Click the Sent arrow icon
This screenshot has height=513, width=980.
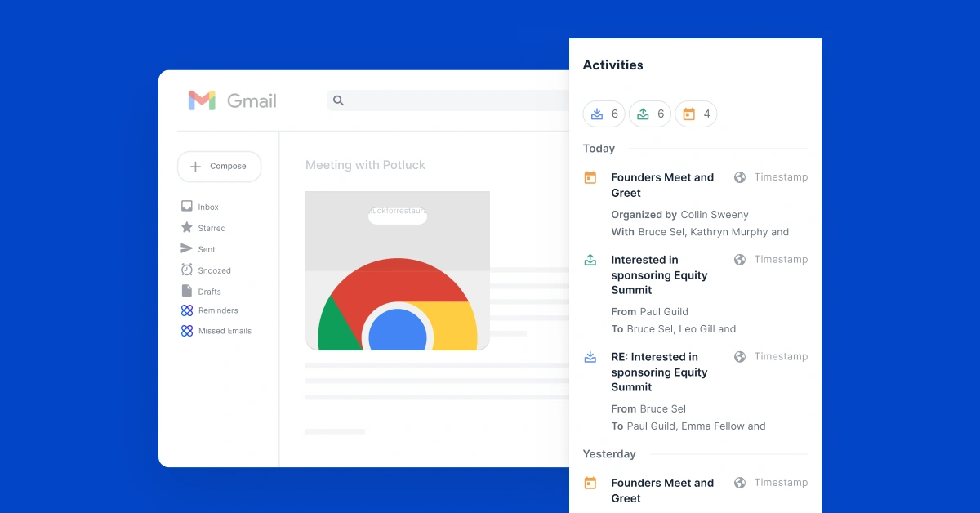pyautogui.click(x=187, y=248)
